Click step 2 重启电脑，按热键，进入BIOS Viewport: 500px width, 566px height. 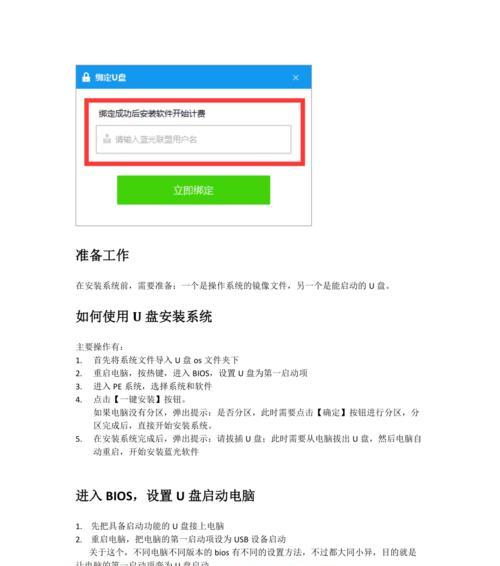point(200,373)
